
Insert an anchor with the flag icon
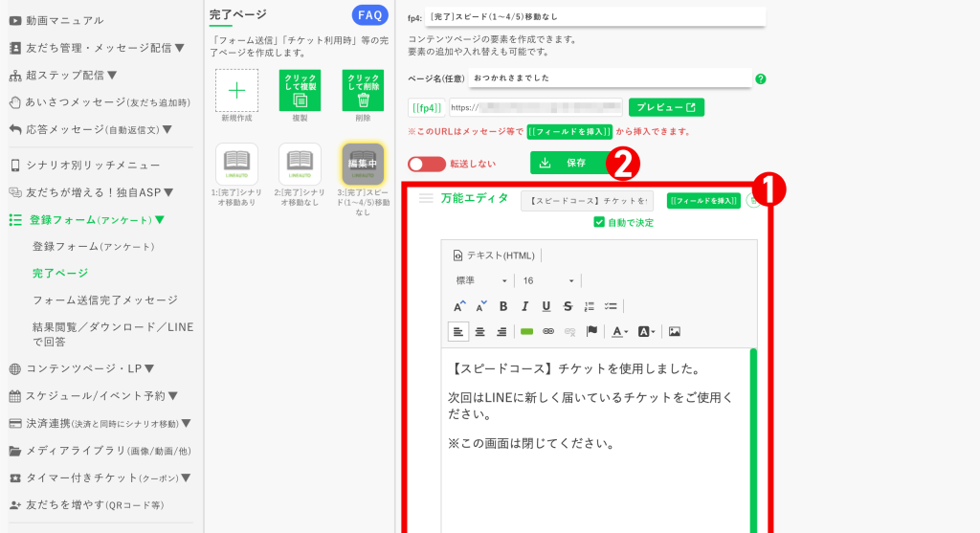pos(591,331)
